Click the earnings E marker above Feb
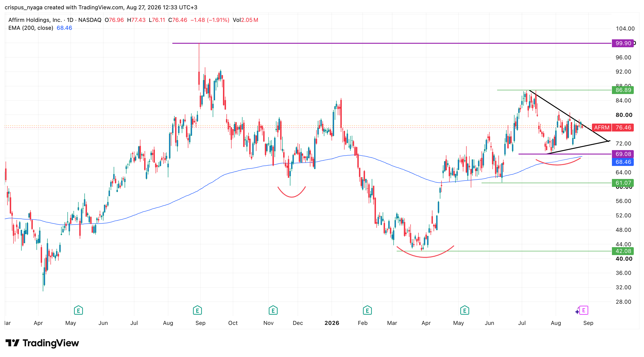The height and width of the screenshot is (357, 644). (x=367, y=310)
